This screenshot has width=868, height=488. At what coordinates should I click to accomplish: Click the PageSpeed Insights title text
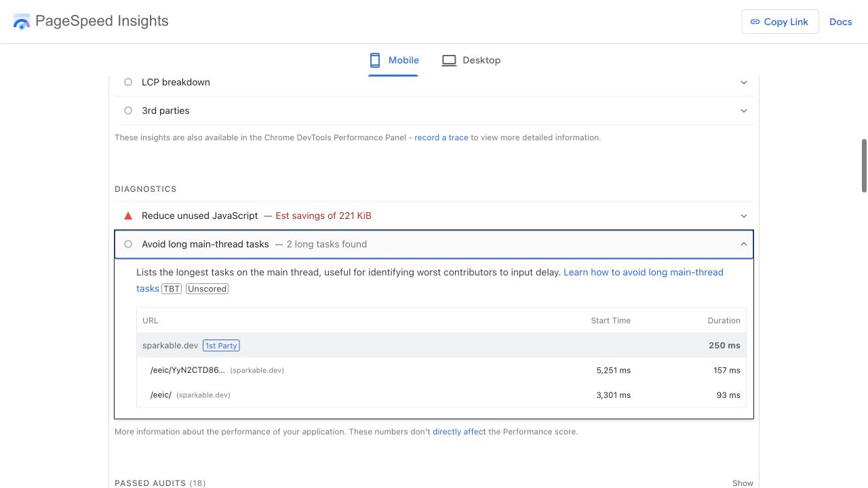point(102,21)
